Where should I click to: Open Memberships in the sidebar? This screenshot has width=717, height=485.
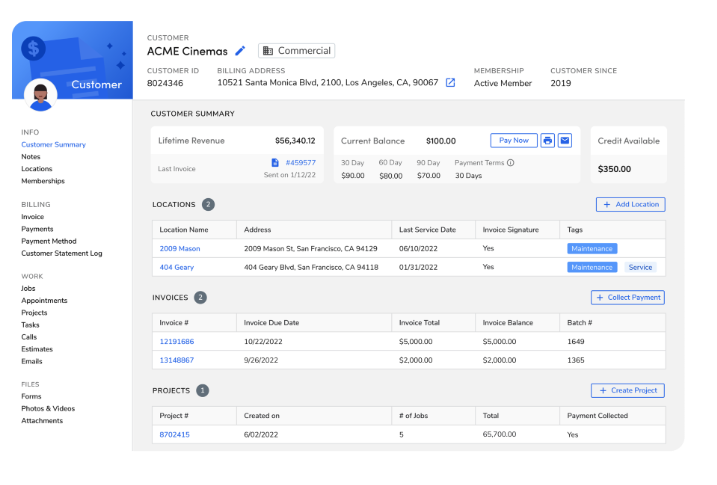(43, 181)
